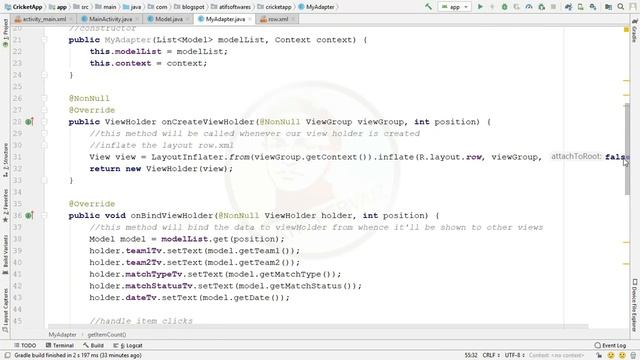This screenshot has width=640, height=360.
Task: Open the AVD Manager icon
Action: pyautogui.click(x=580, y=7)
